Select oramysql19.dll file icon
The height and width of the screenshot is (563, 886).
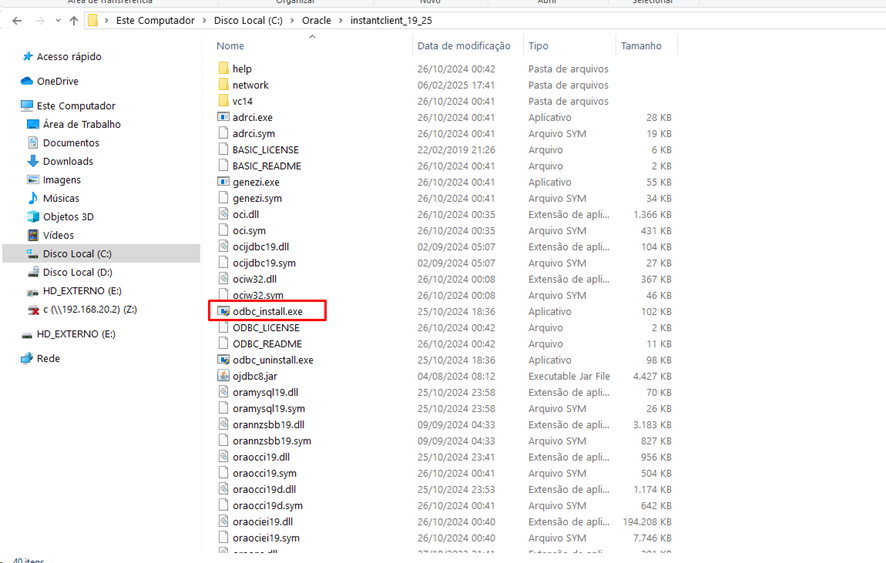click(x=223, y=392)
